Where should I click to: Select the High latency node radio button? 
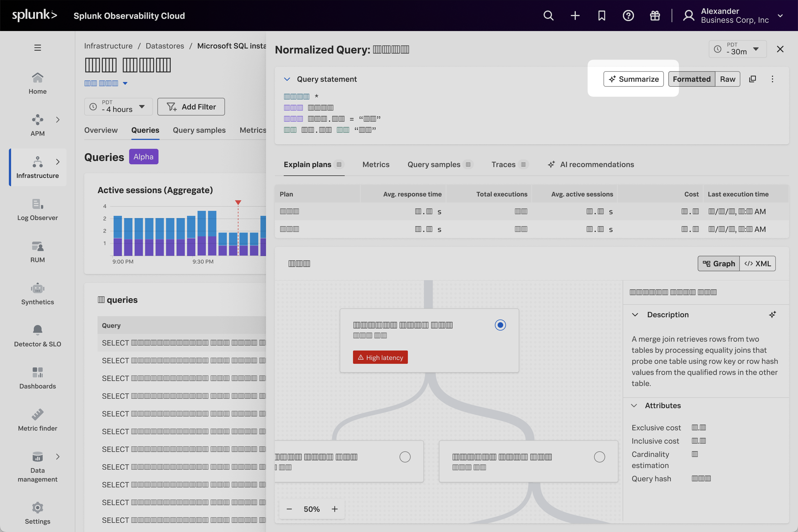click(x=500, y=325)
